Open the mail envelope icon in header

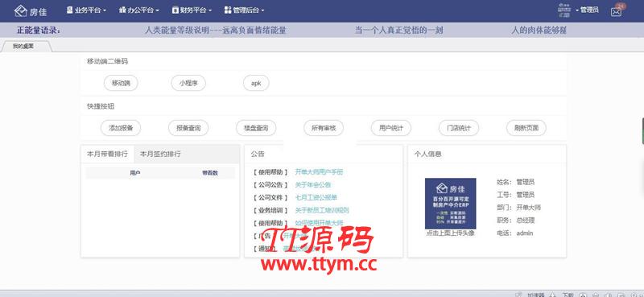tap(616, 11)
